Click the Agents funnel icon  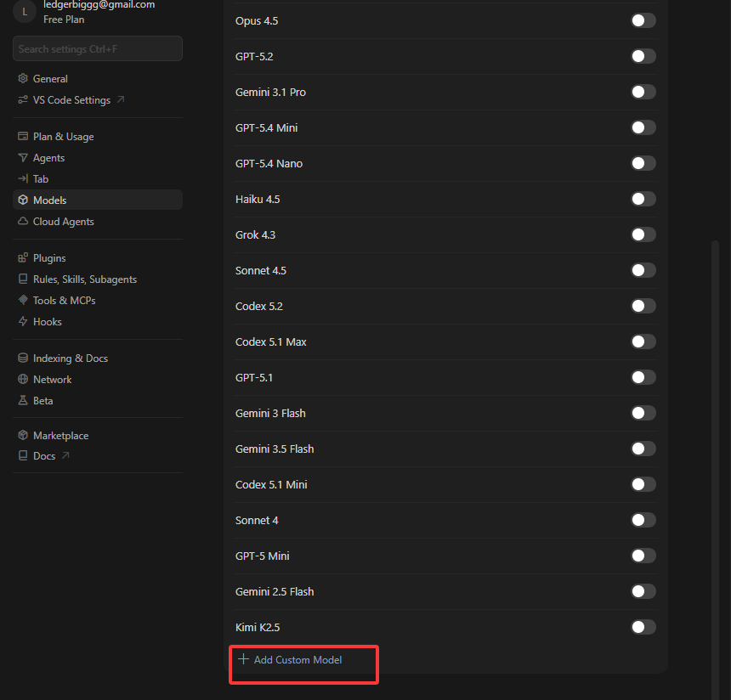[x=23, y=157]
